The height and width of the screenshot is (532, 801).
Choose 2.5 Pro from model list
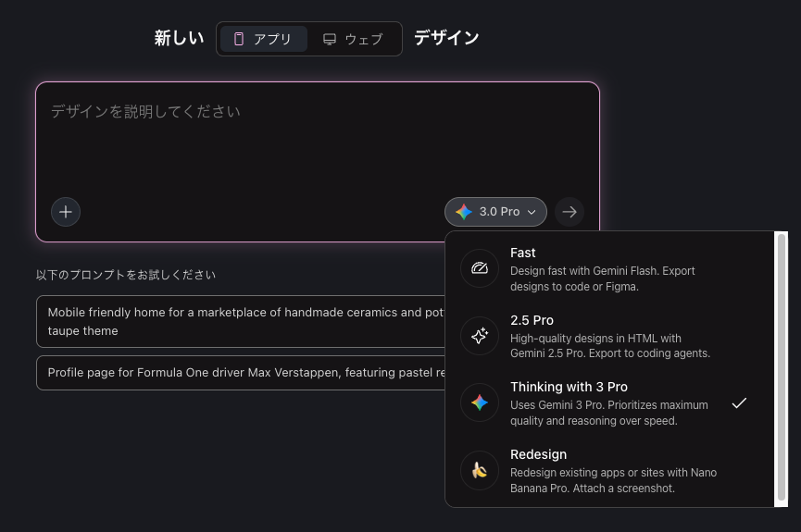point(602,336)
